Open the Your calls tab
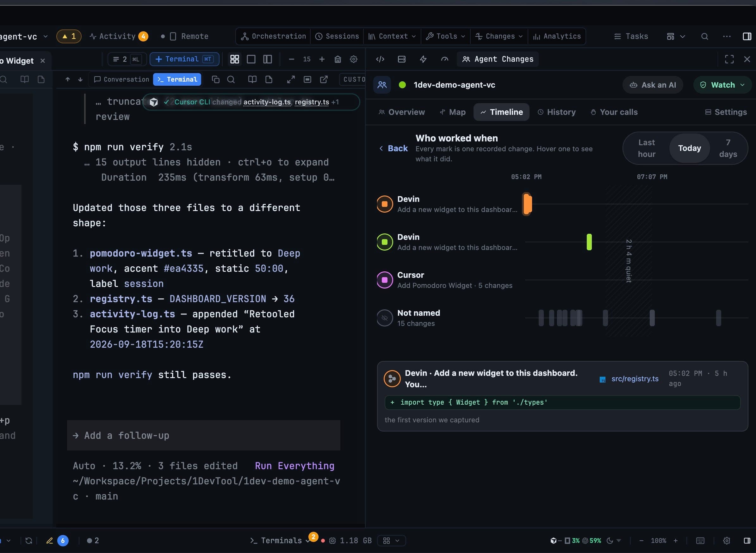 tap(614, 112)
